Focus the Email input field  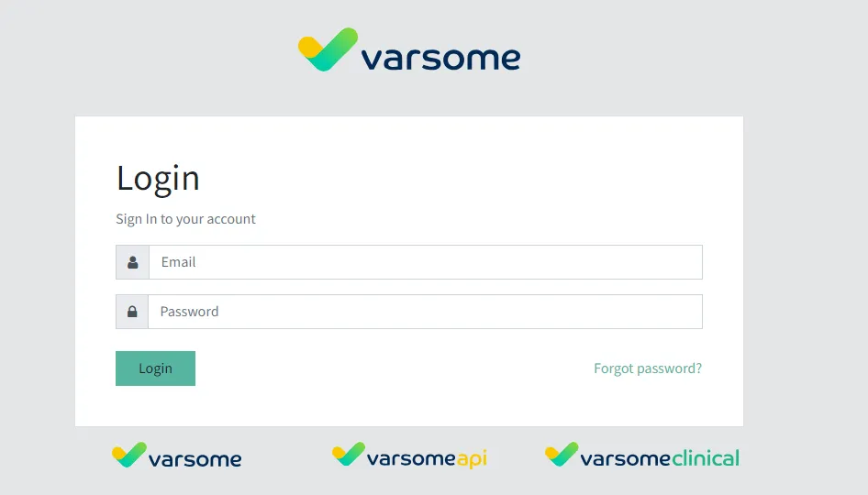[425, 262]
